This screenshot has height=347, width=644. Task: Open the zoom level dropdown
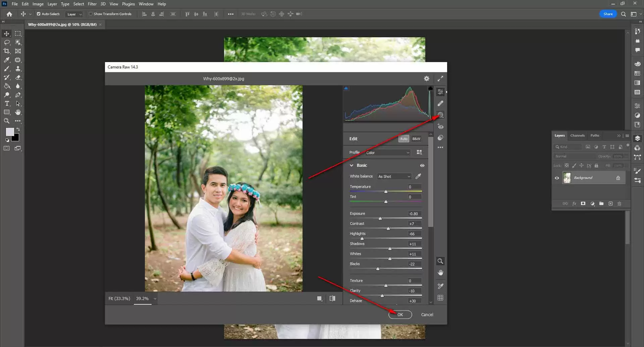coord(155,299)
